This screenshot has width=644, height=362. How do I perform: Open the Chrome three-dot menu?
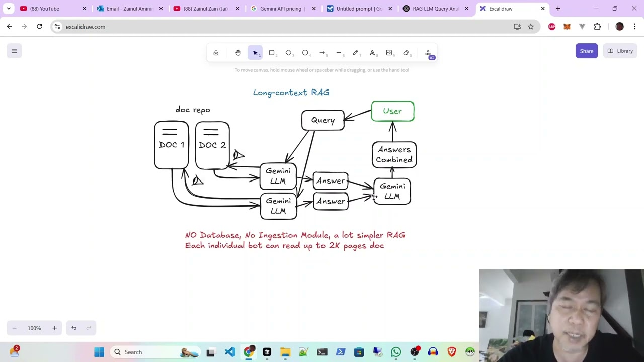tap(634, 27)
